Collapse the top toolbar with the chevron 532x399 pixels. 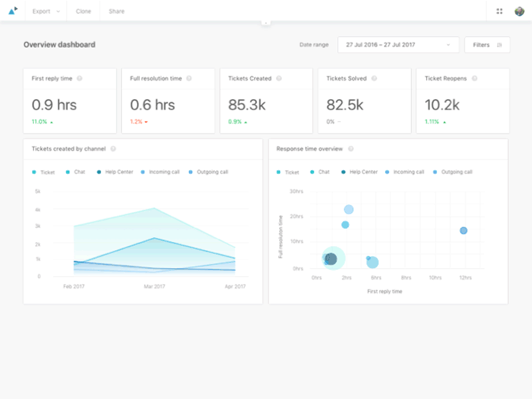[x=266, y=22]
